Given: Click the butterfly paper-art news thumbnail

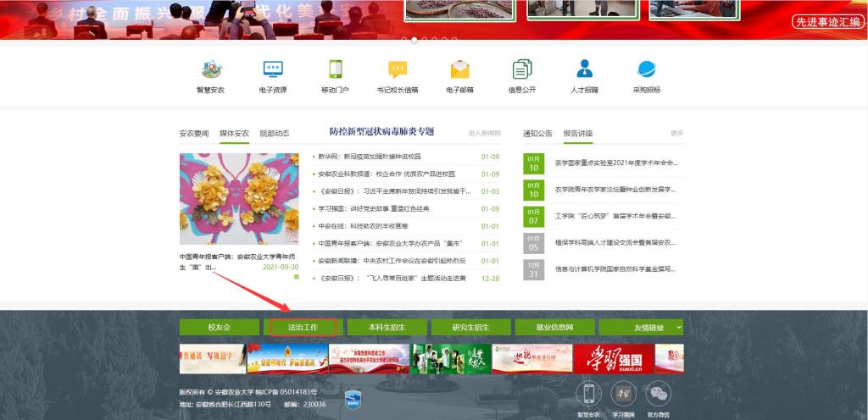Looking at the screenshot, I should click(239, 199).
